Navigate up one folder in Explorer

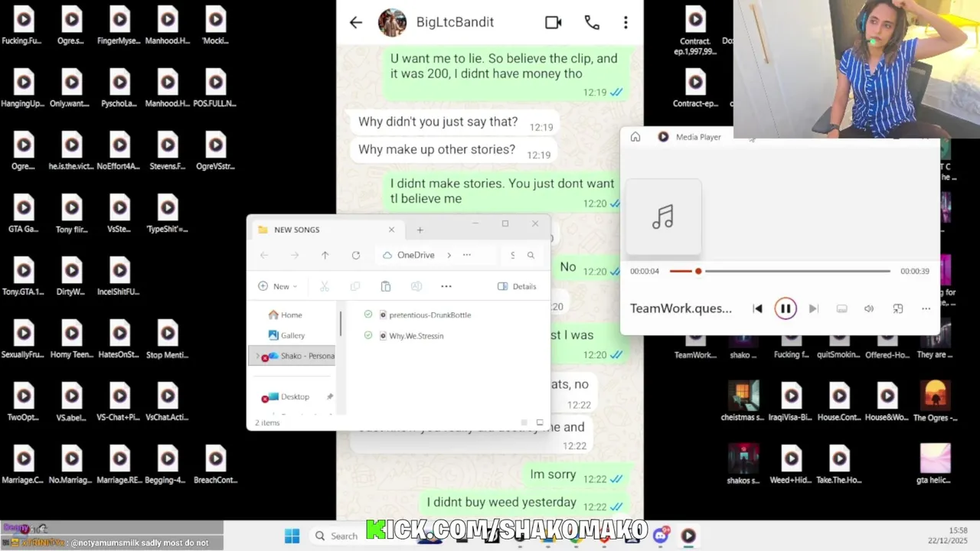[325, 255]
